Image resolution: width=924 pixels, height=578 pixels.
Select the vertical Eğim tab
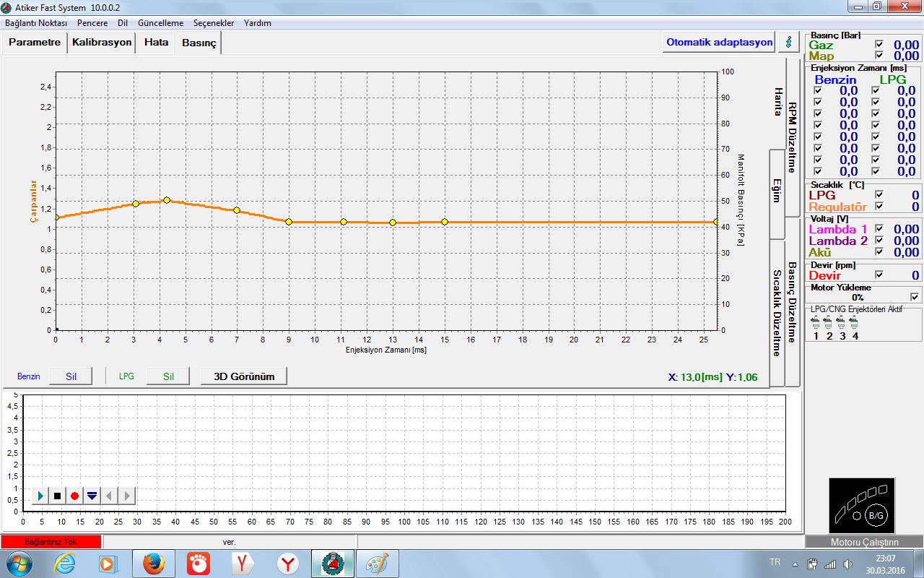777,194
